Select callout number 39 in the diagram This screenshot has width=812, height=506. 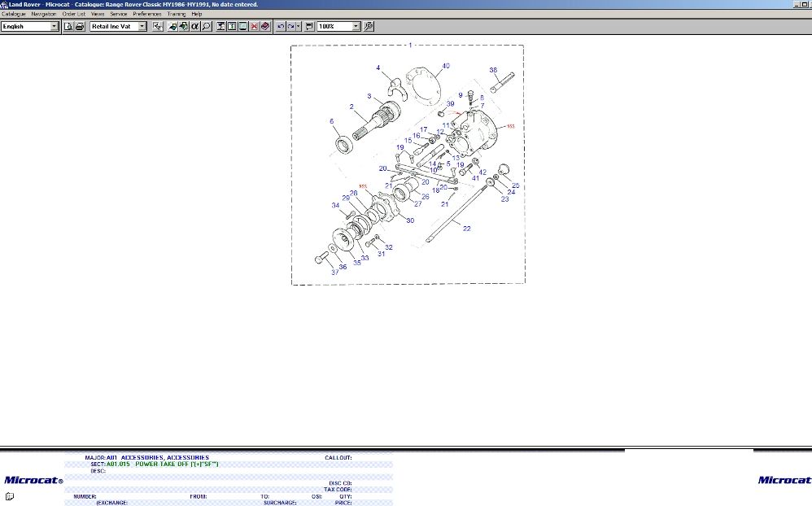tap(450, 103)
